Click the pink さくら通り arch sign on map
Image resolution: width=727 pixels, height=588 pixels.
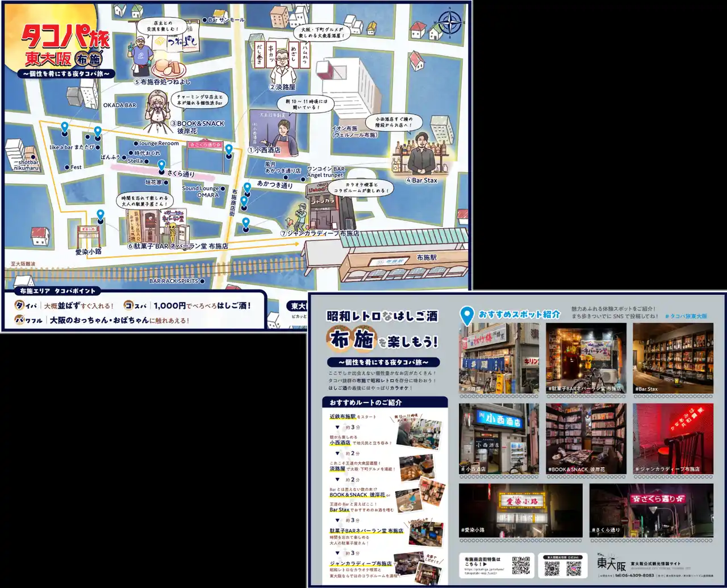pyautogui.click(x=205, y=145)
